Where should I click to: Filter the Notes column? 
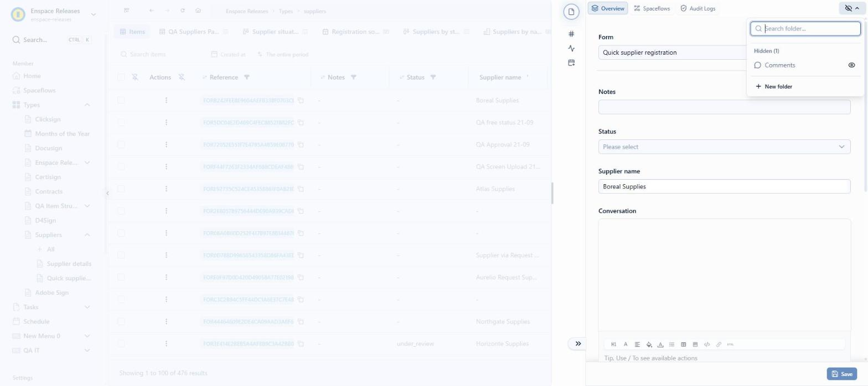pos(353,77)
